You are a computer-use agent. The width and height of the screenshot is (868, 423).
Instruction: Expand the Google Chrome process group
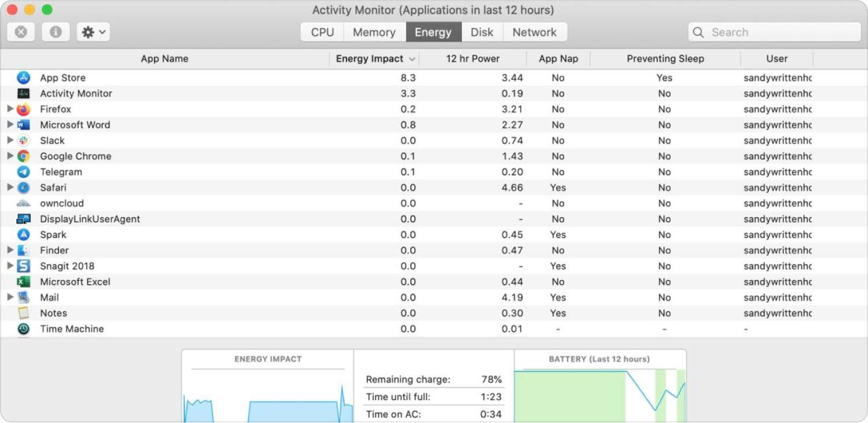click(10, 156)
